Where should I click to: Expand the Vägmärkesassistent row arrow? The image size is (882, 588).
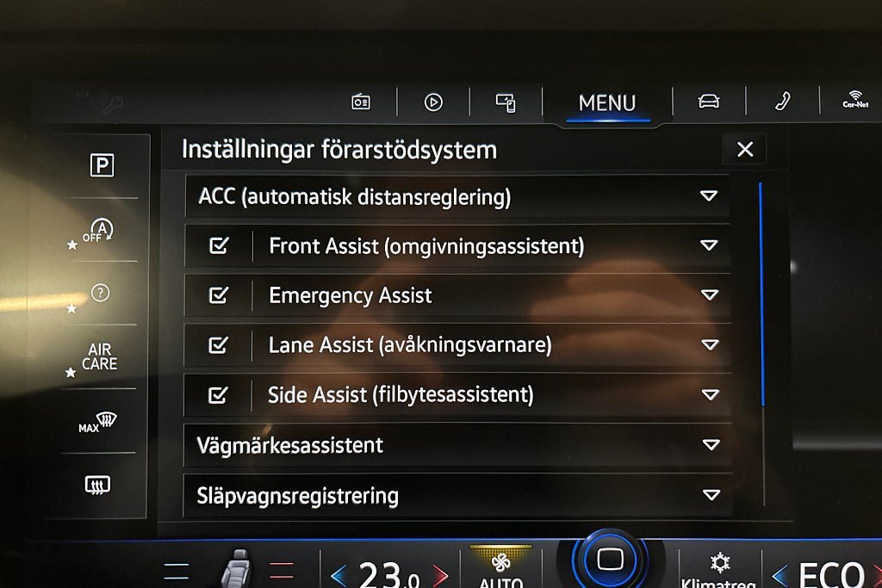coord(711,444)
